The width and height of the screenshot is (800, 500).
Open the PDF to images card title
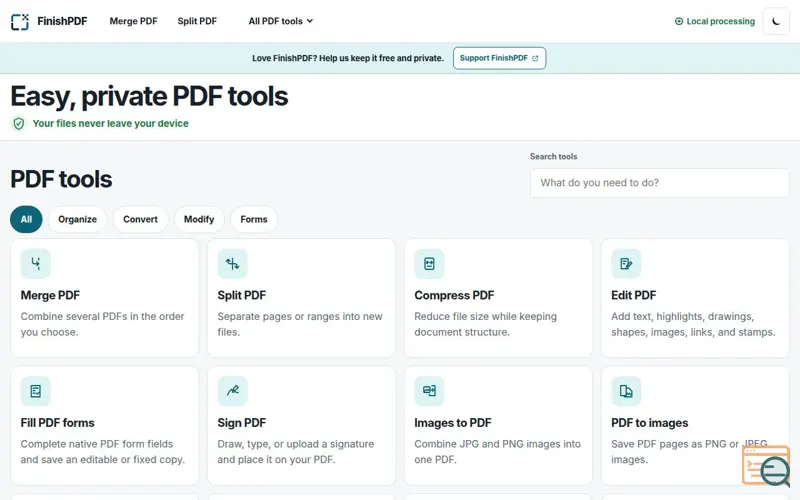click(649, 423)
